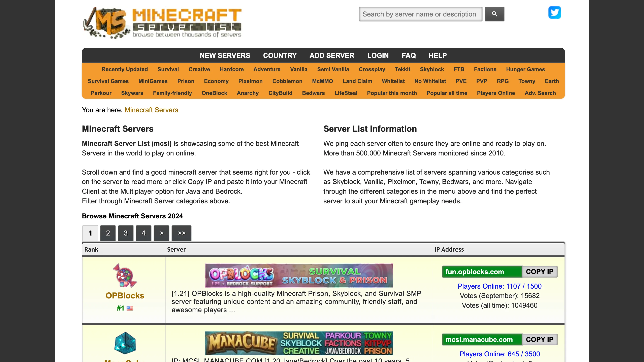The height and width of the screenshot is (362, 644).
Task: Click the Minecraft Server List logo
Action: coord(162,23)
